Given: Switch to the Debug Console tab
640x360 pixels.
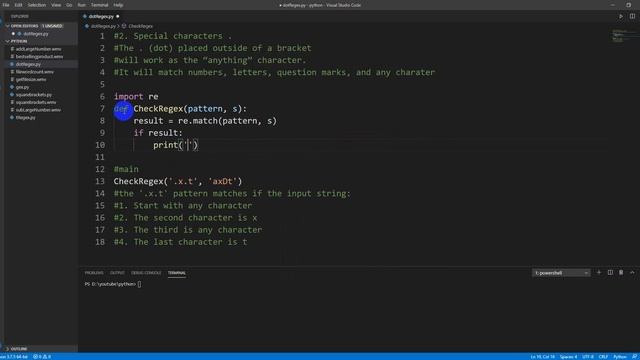Looking at the screenshot, I should 146,273.
